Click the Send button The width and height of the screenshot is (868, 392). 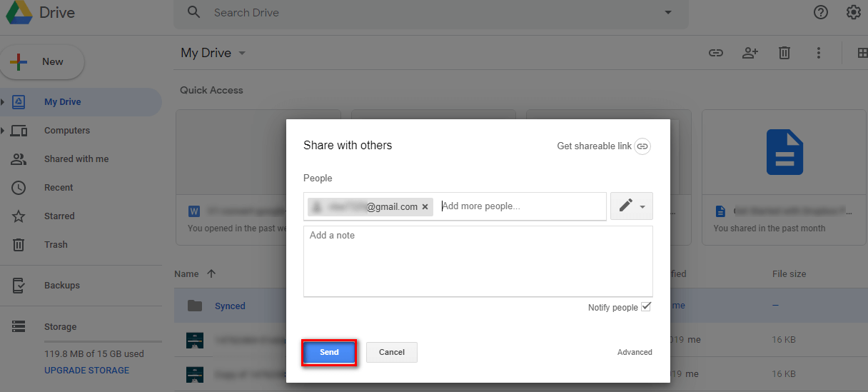329,353
